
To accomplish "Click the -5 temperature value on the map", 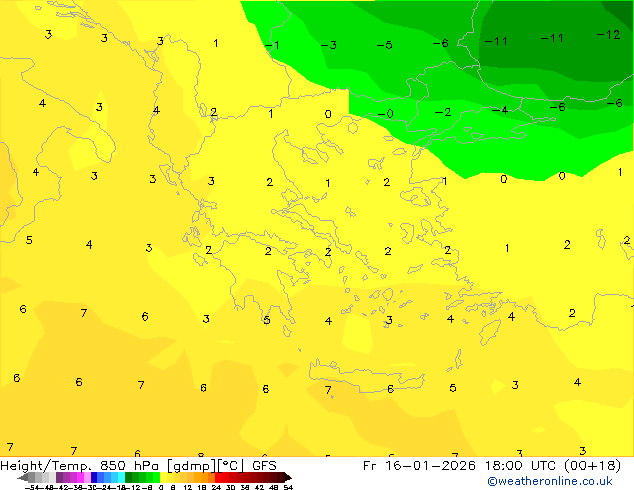I will [385, 45].
